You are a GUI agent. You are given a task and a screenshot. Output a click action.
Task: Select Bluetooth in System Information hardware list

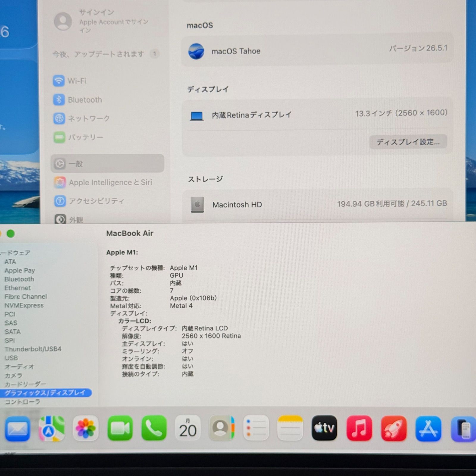pyautogui.click(x=19, y=279)
